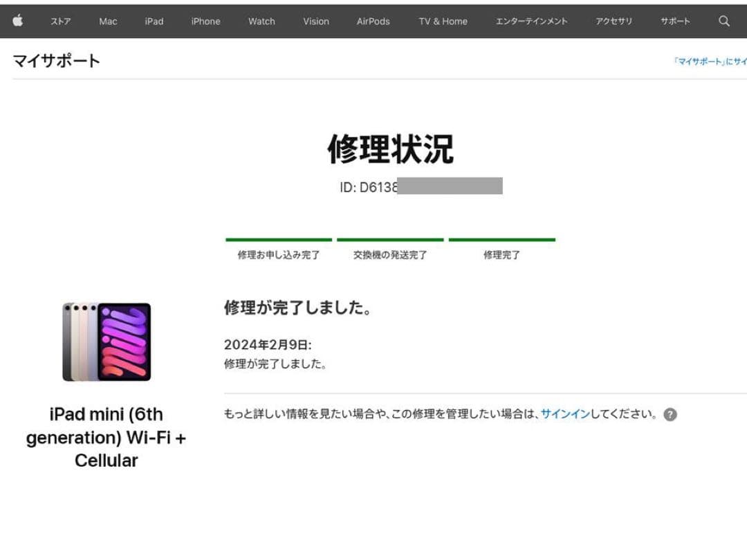Click the サインイン link

(565, 414)
